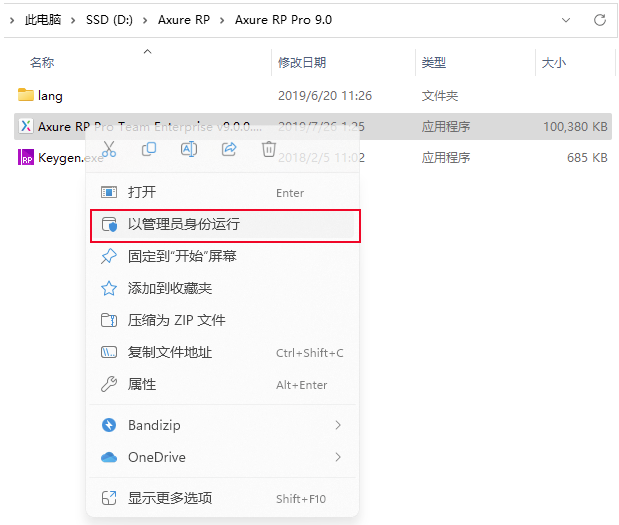Viewport: 619px width, 525px height.
Task: Click the Bandizip blue icon
Action: 109,425
